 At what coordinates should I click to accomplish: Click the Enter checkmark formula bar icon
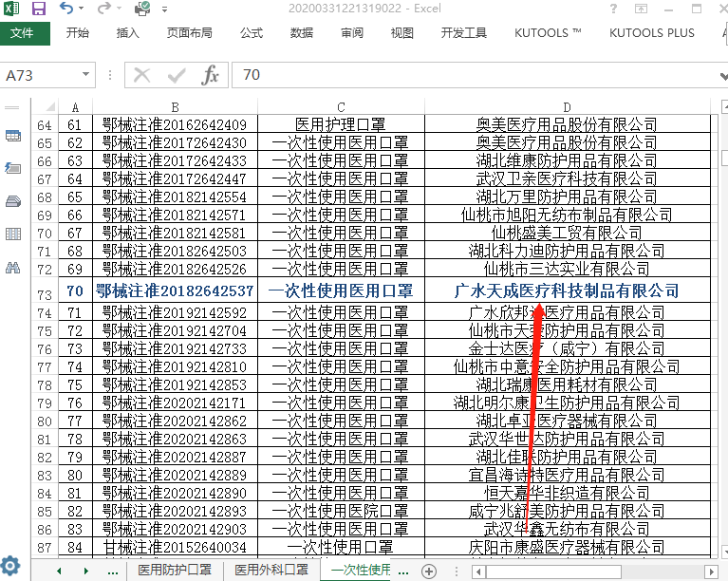[x=177, y=75]
